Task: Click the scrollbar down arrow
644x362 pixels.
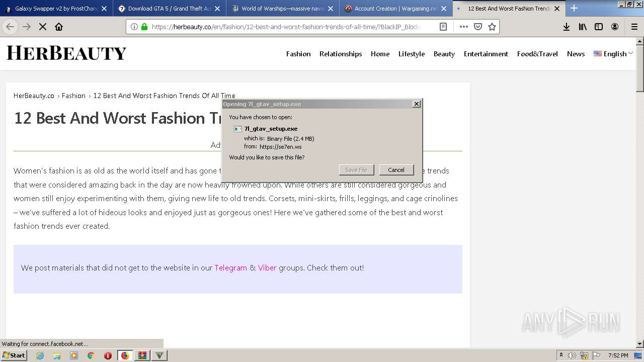Action: (639, 344)
